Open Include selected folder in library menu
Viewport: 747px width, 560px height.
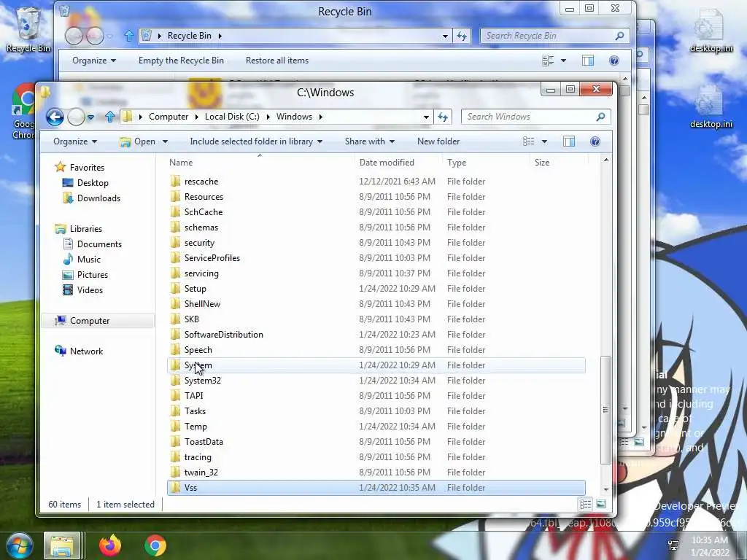coord(256,141)
